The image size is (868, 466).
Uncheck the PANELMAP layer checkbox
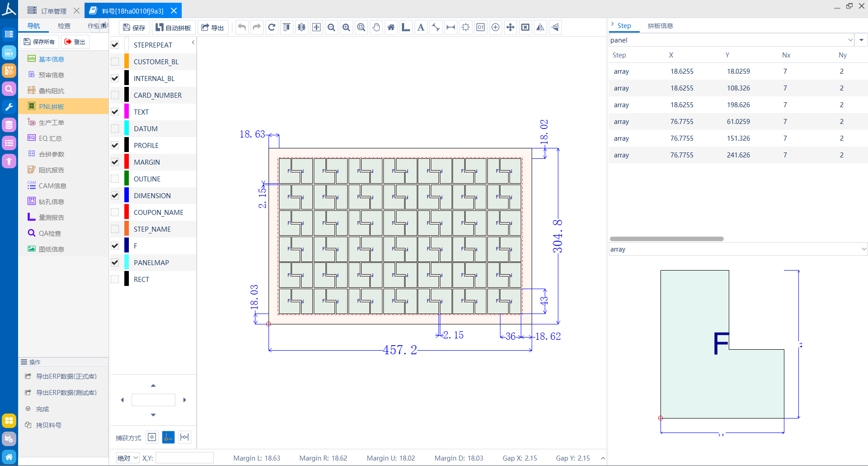point(115,262)
